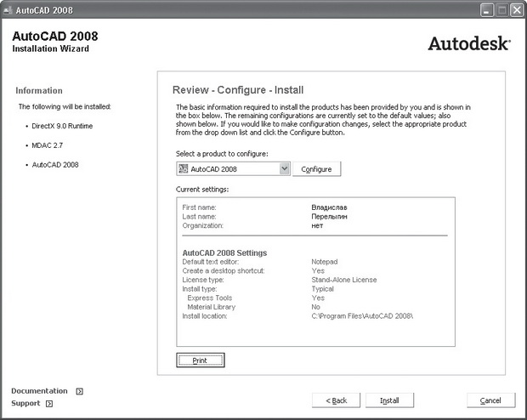Minimize the AutoCAD 2008 window
The width and height of the screenshot is (527, 420).
(487, 10)
